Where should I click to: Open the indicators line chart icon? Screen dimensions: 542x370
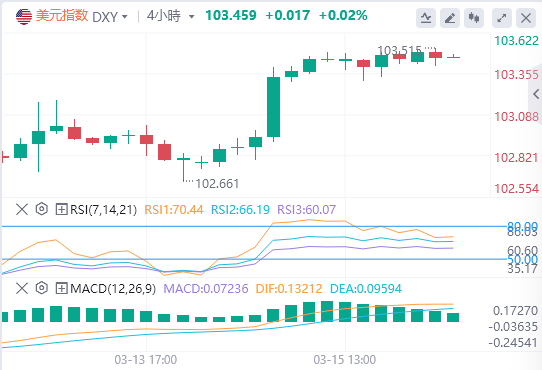click(x=426, y=18)
